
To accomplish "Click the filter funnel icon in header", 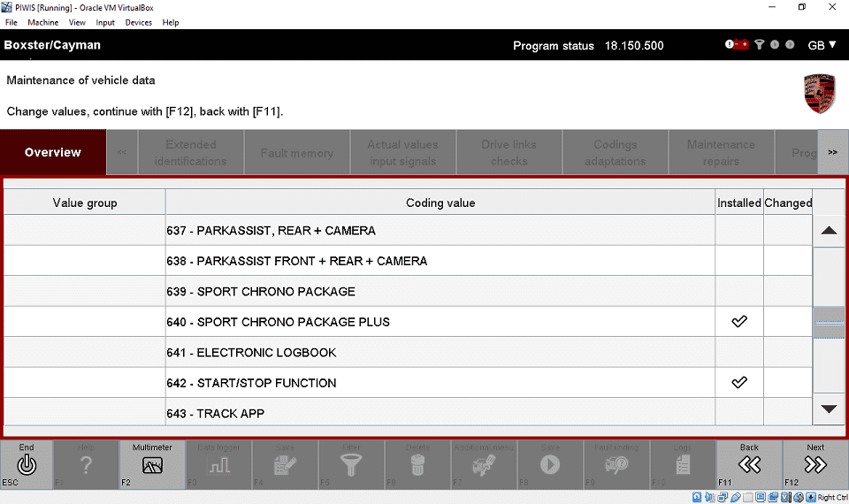I will pos(759,45).
